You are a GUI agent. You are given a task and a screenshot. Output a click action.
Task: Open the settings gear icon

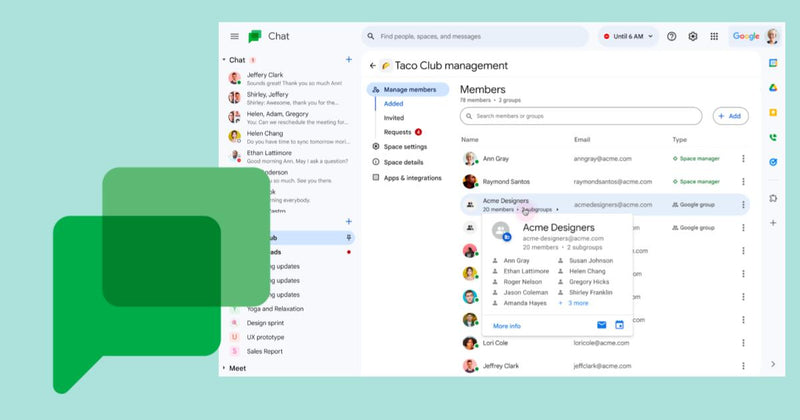click(692, 36)
